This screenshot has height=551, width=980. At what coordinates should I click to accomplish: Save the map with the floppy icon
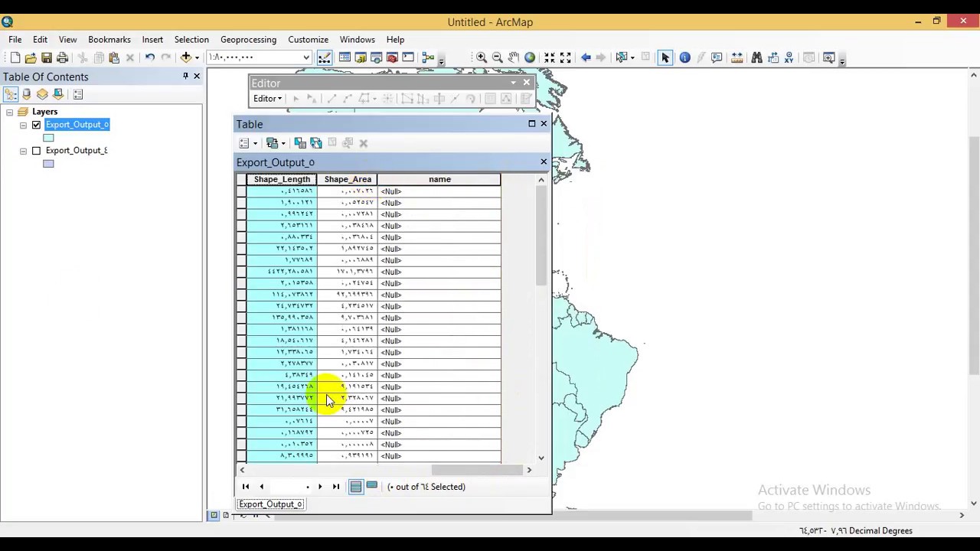[47, 57]
